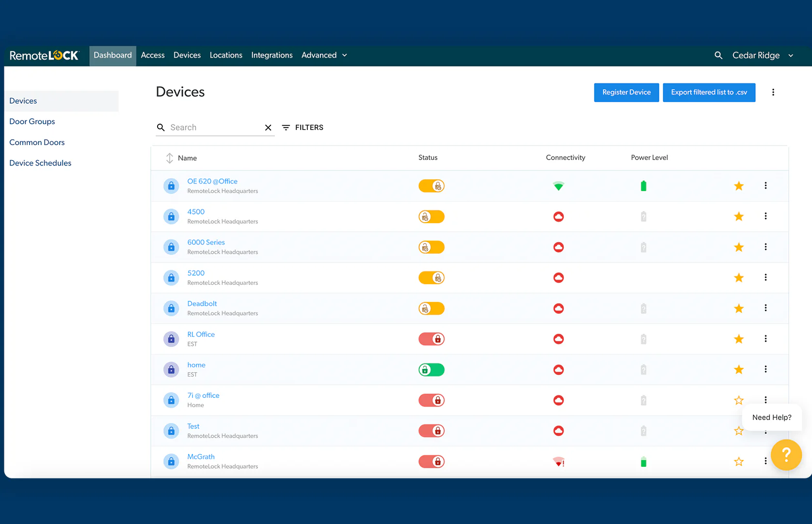Click the lock icon for home device
Viewport: 812px width, 524px height.
[x=171, y=370]
